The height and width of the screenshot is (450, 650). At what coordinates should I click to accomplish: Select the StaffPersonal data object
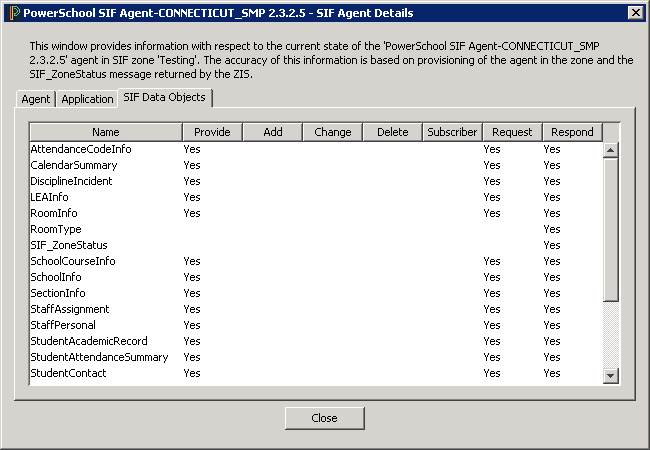click(63, 325)
